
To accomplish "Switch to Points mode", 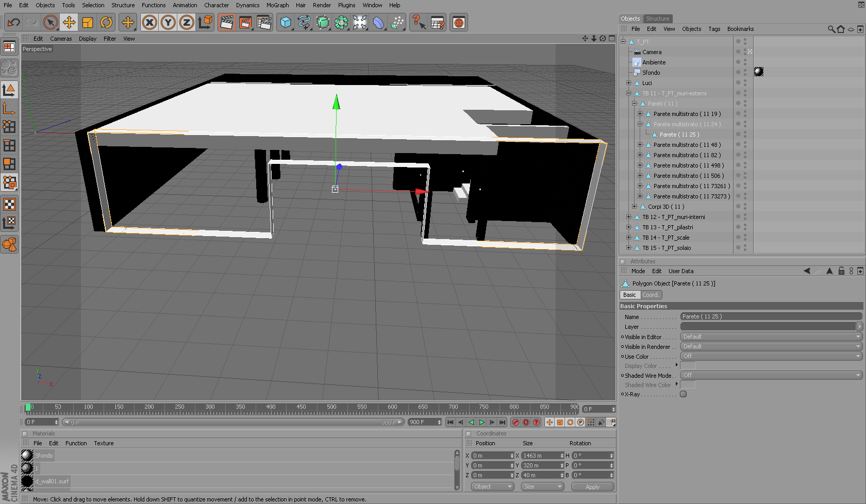I will (9, 127).
